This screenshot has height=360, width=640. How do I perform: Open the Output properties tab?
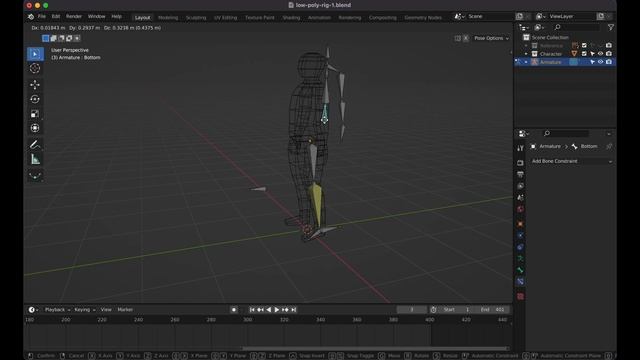520,174
